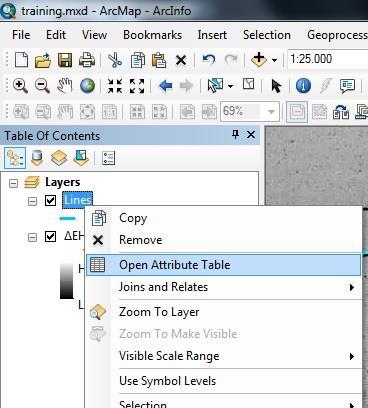368x408 pixels.
Task: Select Zoom To Layer menu entry
Action: (x=159, y=312)
